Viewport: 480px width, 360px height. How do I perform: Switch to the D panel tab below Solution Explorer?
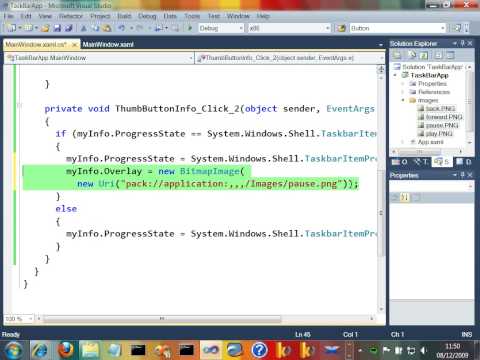pos(464,162)
